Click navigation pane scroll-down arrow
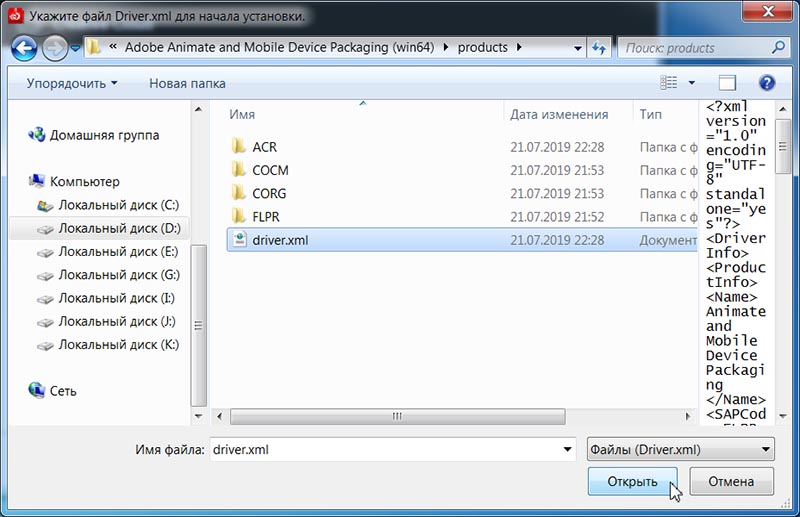Viewport: 800px width, 517px height. [x=198, y=416]
